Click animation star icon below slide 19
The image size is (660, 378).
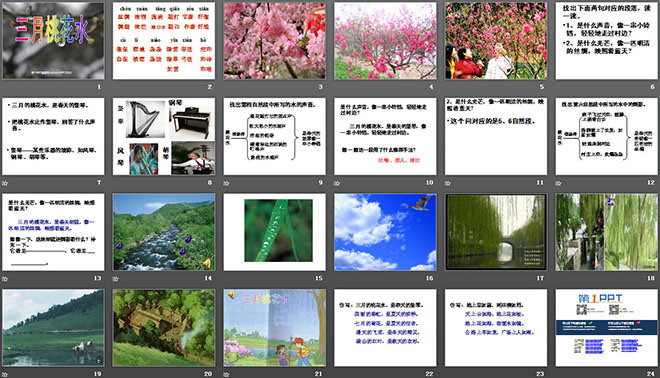pos(5,374)
